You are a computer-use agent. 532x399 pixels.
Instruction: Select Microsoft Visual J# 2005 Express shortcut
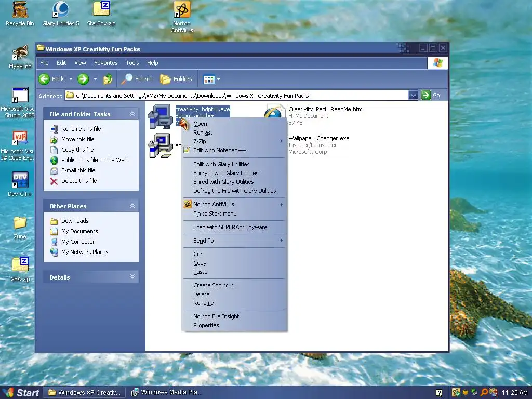[x=18, y=145]
